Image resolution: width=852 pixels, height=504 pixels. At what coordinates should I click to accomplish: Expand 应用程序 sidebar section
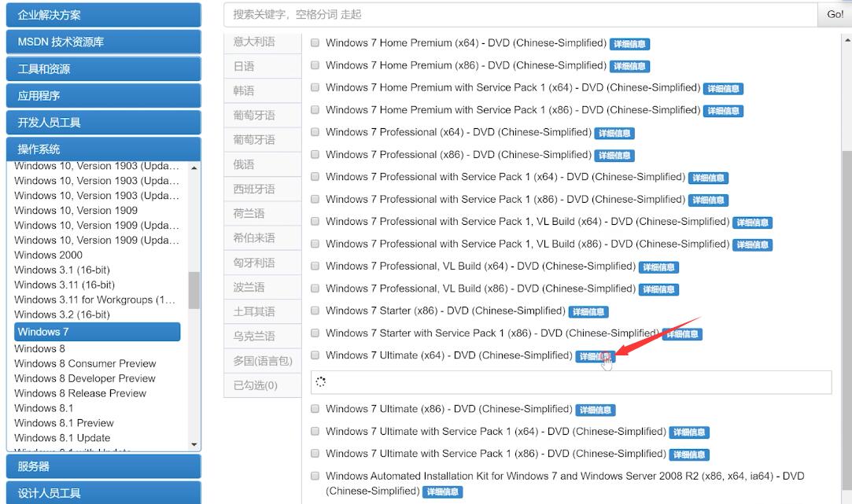click(103, 96)
